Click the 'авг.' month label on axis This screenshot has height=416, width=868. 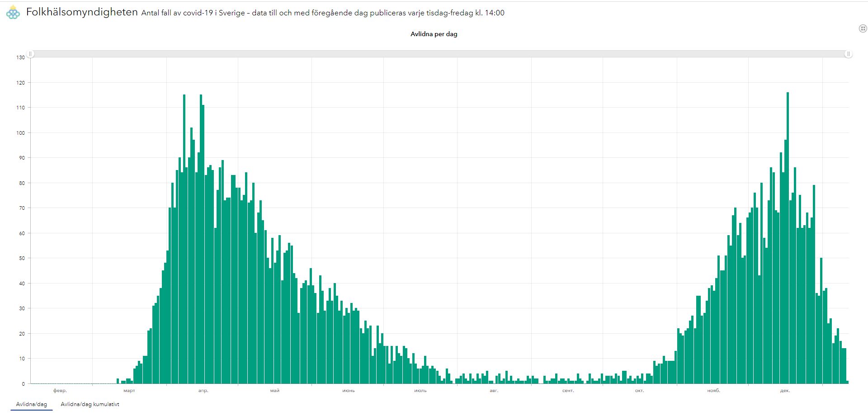[x=494, y=390]
